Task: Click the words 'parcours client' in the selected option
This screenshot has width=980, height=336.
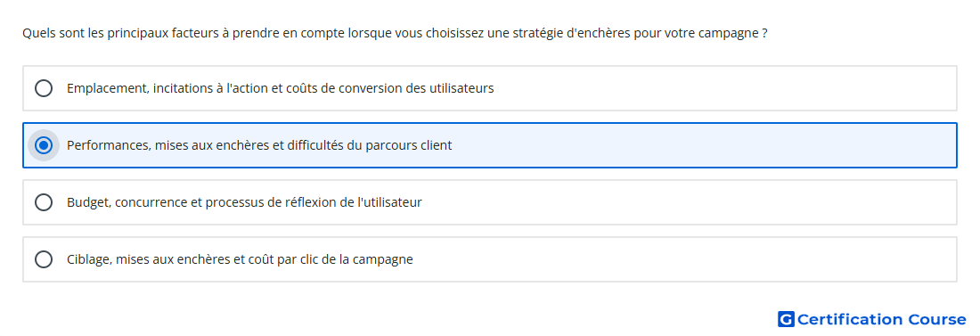Action: [409, 145]
